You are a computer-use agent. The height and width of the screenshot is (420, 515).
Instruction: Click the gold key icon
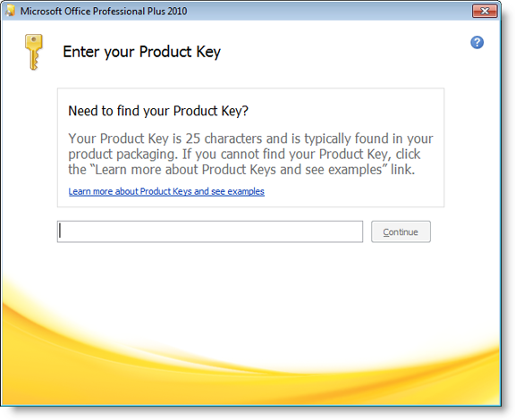point(34,52)
